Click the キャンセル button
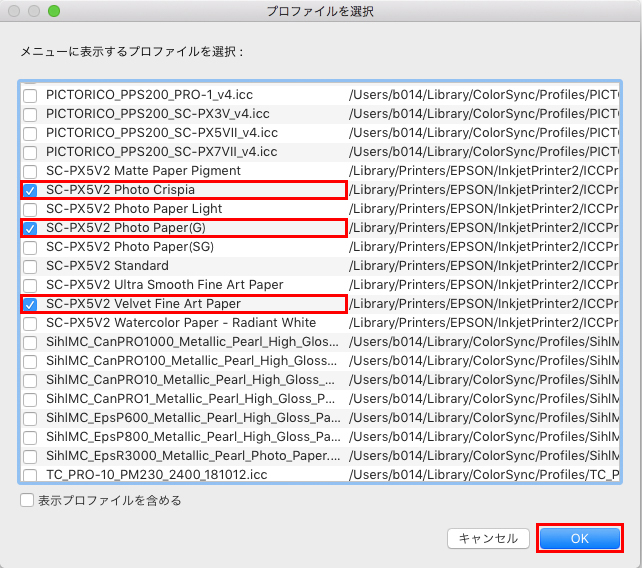 (x=488, y=538)
